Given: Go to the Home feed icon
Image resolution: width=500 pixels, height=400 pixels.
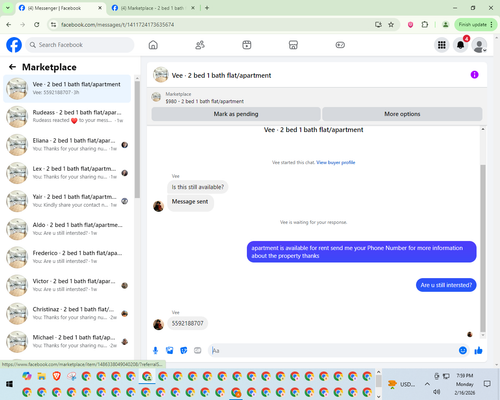Looking at the screenshot, I should pyautogui.click(x=153, y=45).
